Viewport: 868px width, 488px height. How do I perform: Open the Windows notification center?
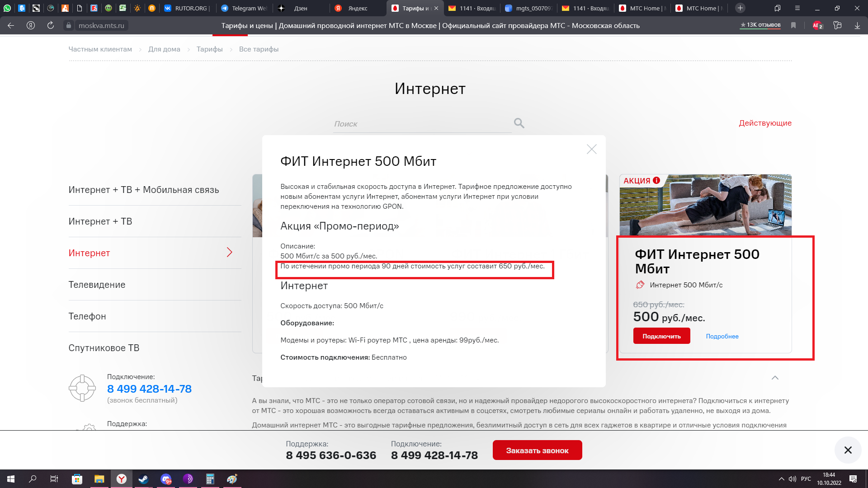(x=853, y=479)
